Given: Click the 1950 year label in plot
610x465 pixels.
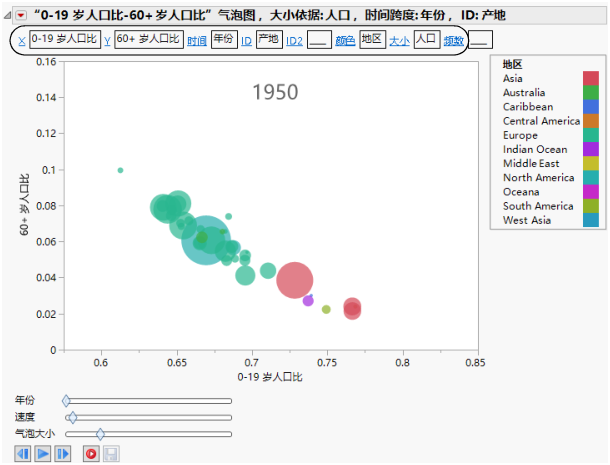Looking at the screenshot, I should coord(275,92).
